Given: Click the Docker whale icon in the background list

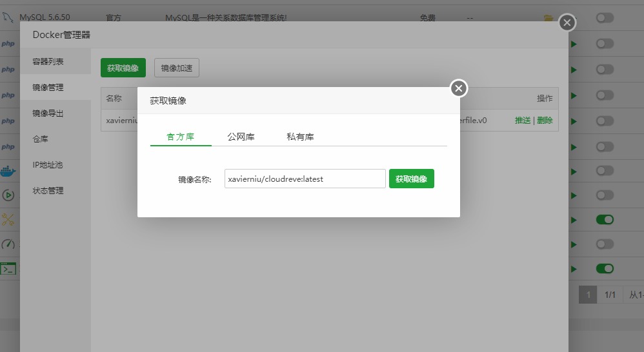Looking at the screenshot, I should 8,171.
